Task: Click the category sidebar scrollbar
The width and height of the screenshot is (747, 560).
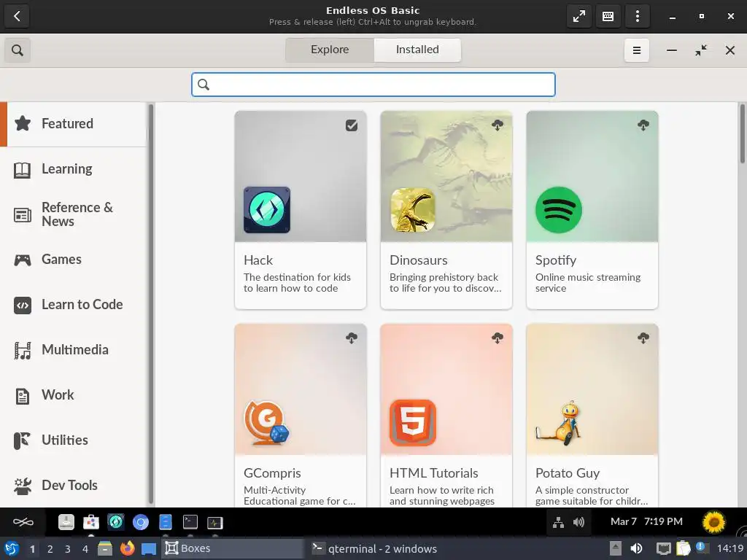Action: click(x=151, y=304)
